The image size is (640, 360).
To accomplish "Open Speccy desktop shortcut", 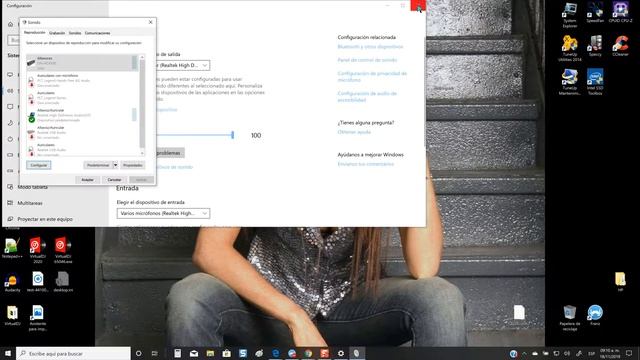I will click(x=595, y=46).
